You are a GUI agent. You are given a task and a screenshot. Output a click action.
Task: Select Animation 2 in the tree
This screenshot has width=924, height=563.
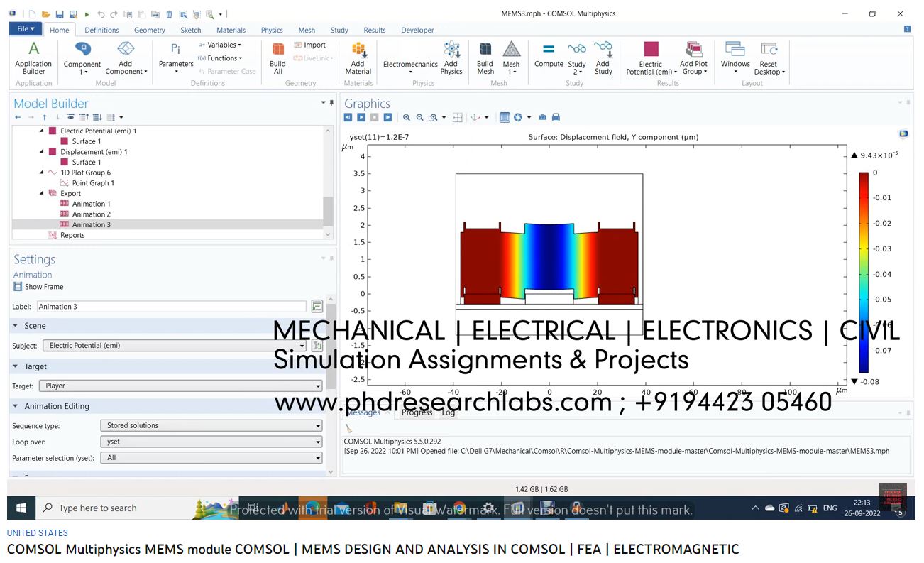[x=92, y=214]
